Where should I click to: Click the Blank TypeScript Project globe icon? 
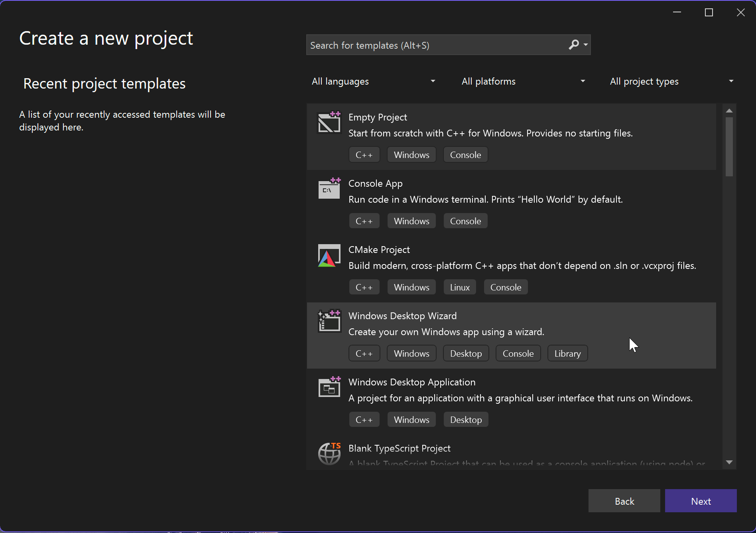click(329, 454)
